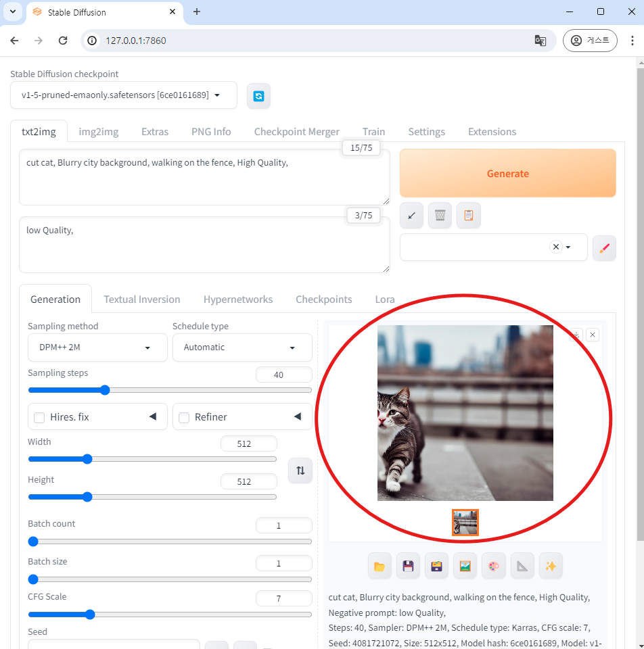Click the browser address bar URL
This screenshot has height=649, width=644.
(x=136, y=41)
